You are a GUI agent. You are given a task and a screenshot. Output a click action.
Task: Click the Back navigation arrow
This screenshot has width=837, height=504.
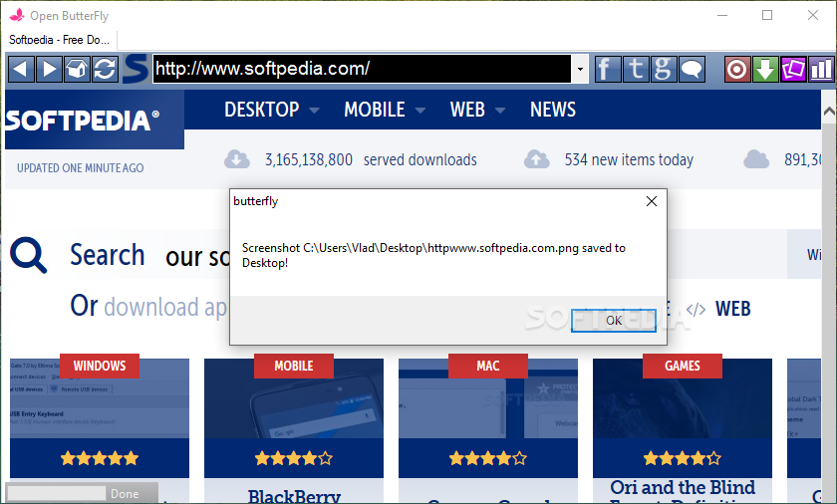click(x=20, y=69)
